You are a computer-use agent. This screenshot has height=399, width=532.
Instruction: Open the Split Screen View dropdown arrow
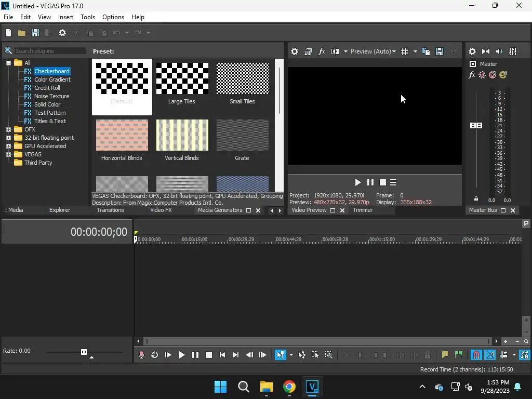tap(345, 51)
